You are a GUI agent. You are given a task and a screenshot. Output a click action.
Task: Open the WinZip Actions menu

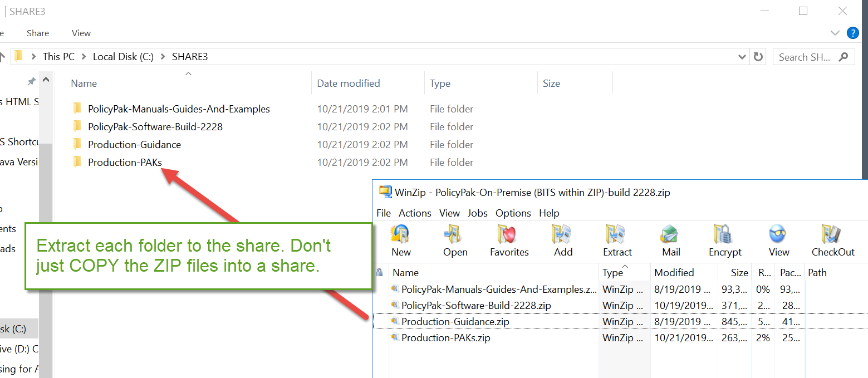[x=415, y=213]
